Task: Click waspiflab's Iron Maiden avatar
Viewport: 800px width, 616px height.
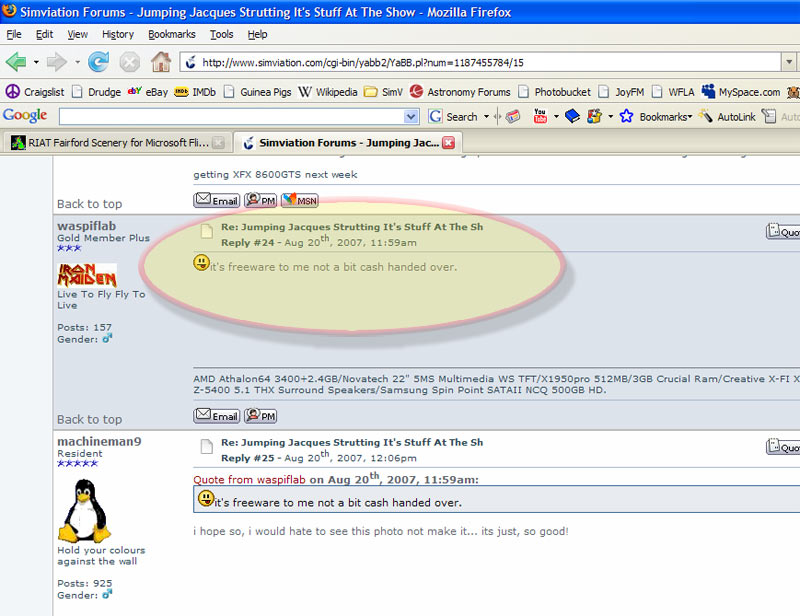Action: 87,275
